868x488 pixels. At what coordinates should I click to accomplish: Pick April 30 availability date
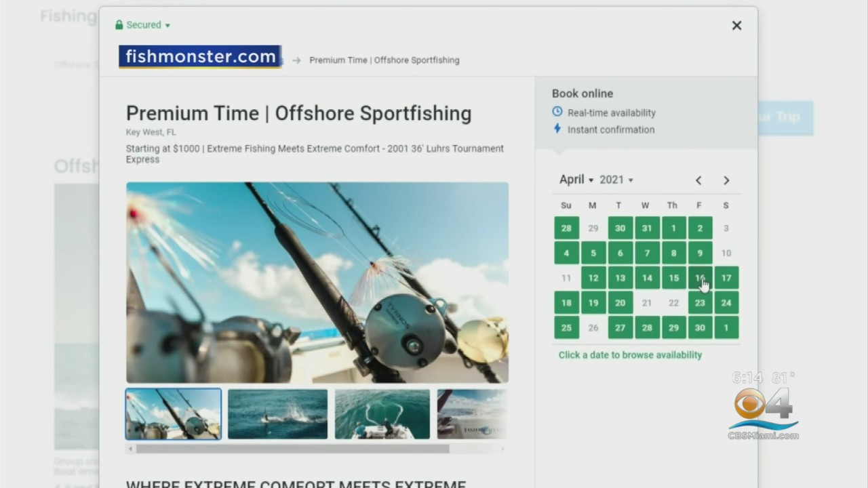point(700,328)
